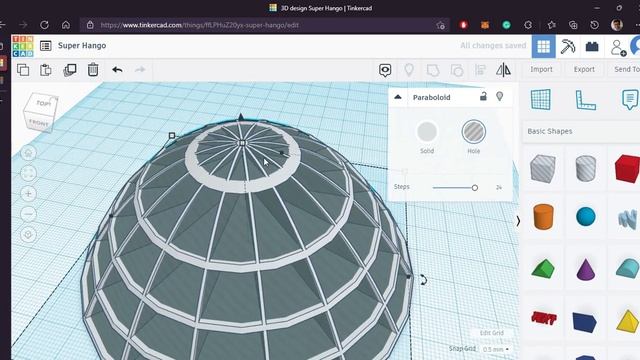The width and height of the screenshot is (640, 360).
Task: Zoom in with the plus button
Action: tap(28, 194)
